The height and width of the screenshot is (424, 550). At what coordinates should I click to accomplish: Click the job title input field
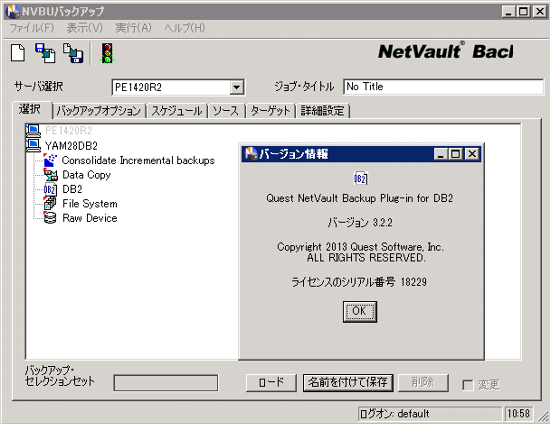(443, 87)
